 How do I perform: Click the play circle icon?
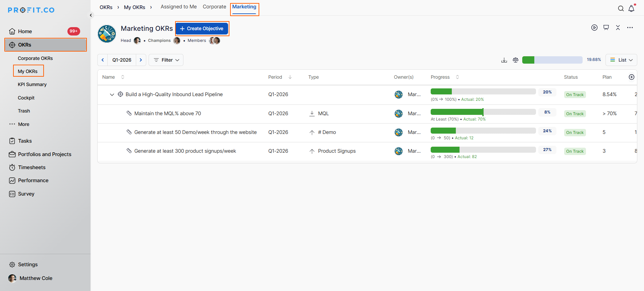(x=594, y=28)
